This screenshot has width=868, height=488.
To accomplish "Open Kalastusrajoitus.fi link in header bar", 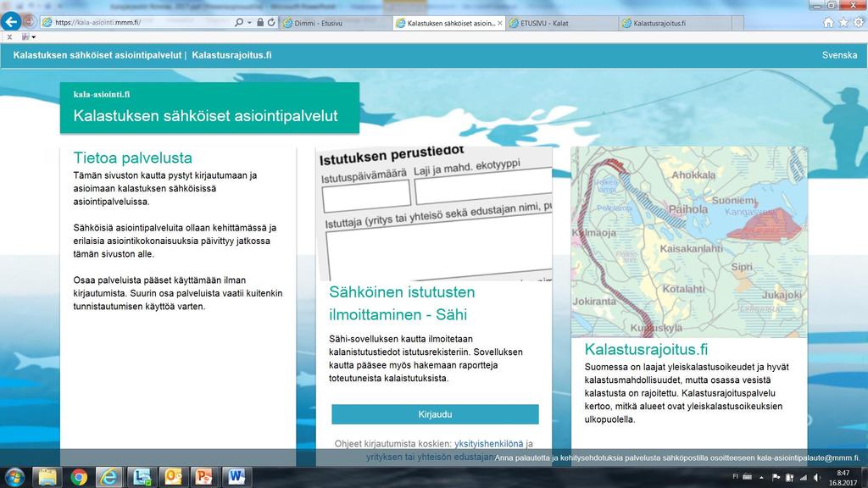I will [231, 55].
